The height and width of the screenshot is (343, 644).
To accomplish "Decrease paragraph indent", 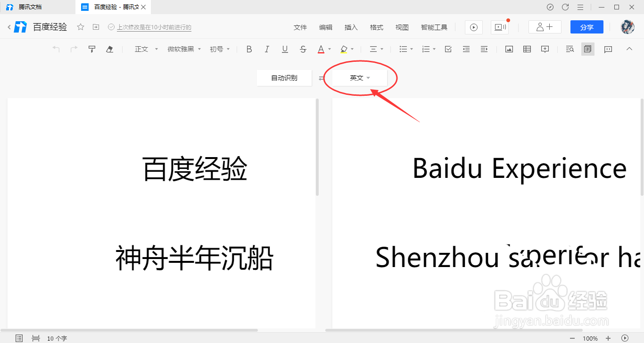I will tap(466, 49).
